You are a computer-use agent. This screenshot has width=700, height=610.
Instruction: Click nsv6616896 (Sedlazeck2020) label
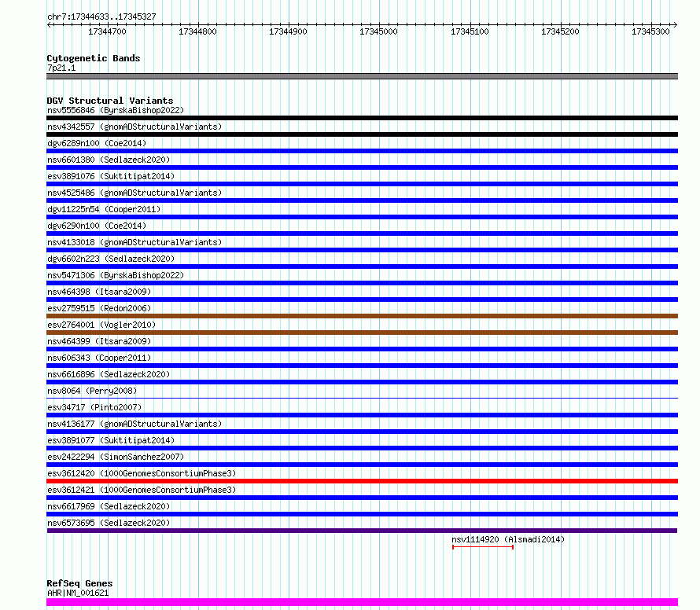[109, 374]
